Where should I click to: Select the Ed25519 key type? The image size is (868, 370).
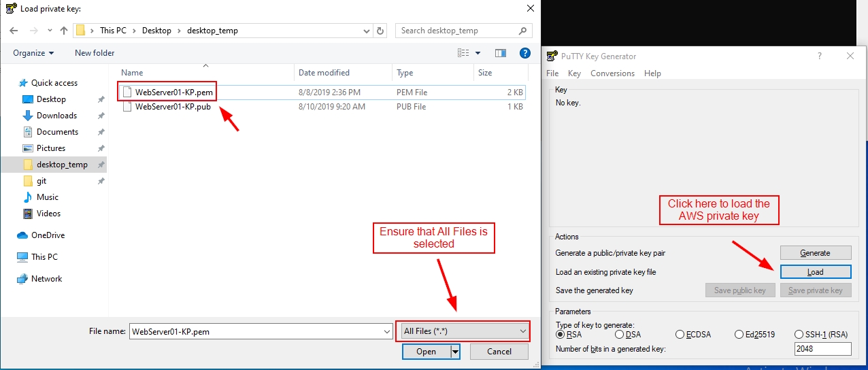pos(754,335)
